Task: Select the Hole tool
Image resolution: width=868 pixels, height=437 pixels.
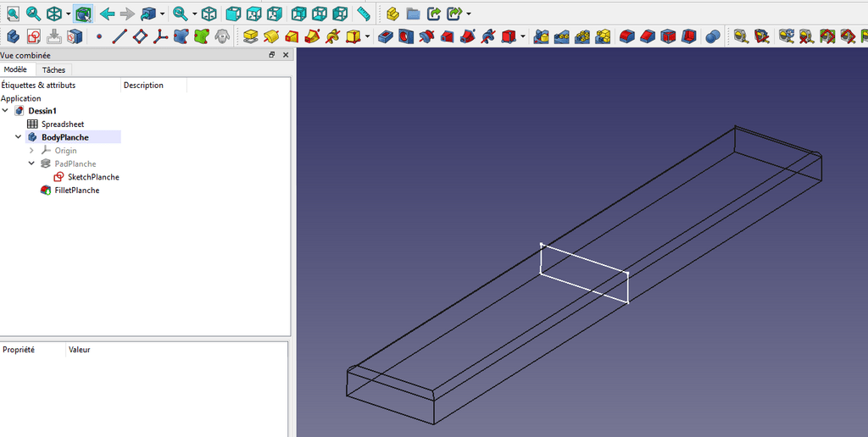Action: [406, 36]
